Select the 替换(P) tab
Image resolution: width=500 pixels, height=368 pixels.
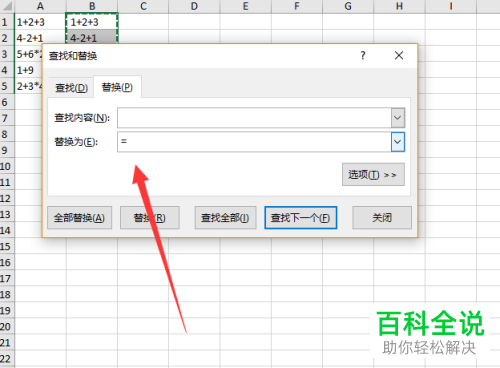(117, 87)
